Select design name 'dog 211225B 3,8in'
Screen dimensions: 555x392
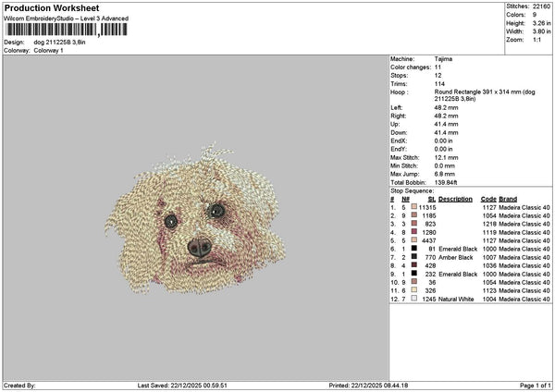pos(59,43)
